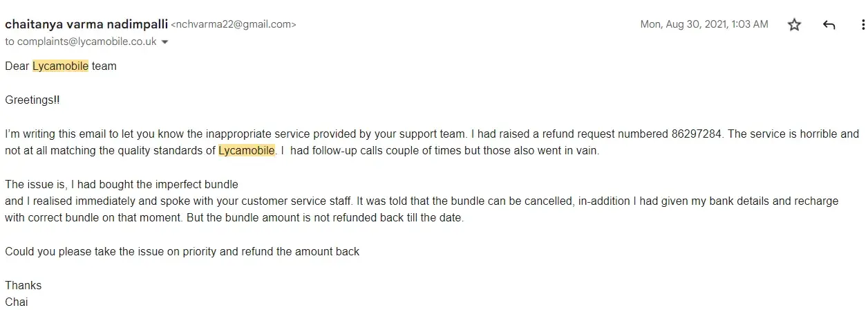Click highlighted Lycamobile in quality standards sentence

(247, 151)
